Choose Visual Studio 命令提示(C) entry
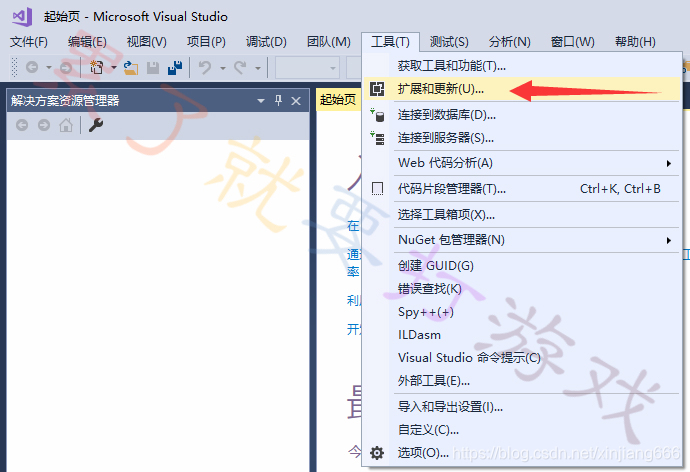Screen dimensions: 690x472 point(522,358)
